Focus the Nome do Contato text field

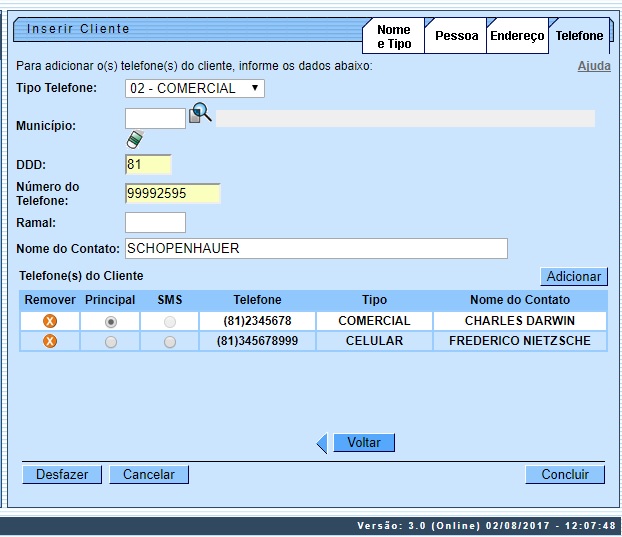coord(316,248)
